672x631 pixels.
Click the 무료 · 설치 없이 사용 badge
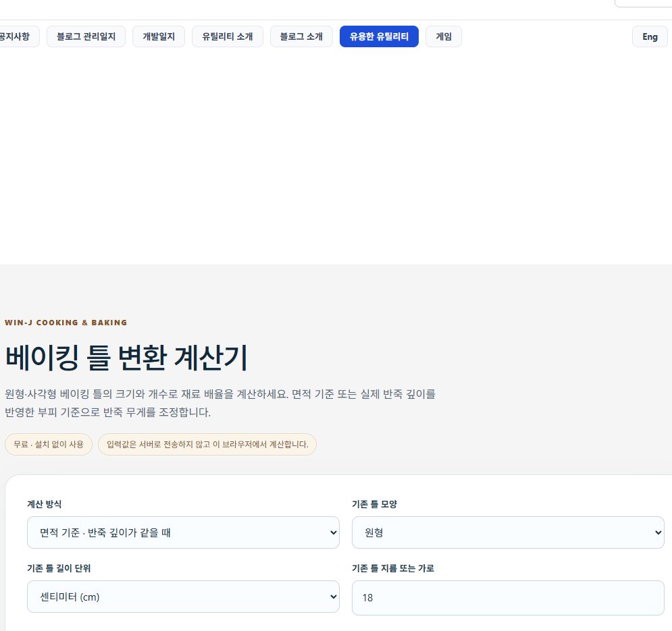tap(49, 444)
